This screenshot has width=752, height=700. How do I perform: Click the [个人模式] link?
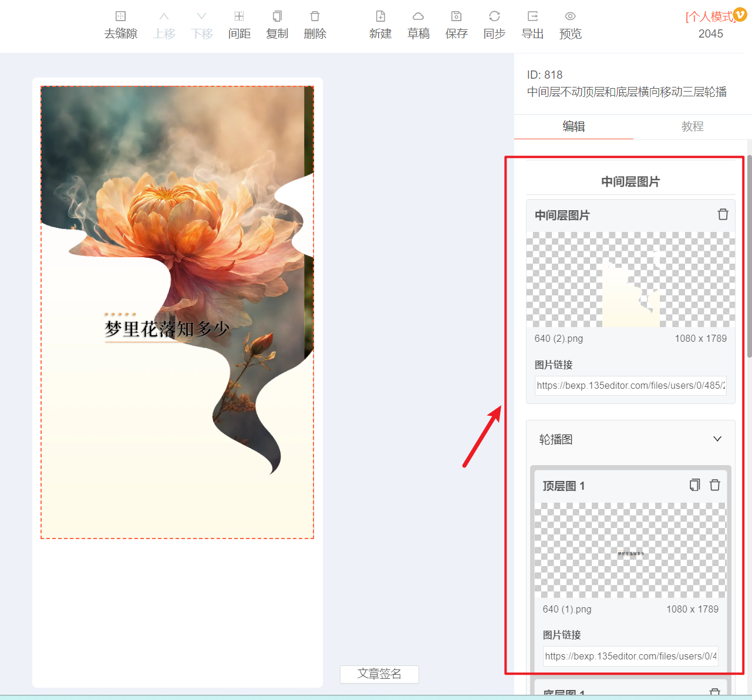tap(709, 17)
